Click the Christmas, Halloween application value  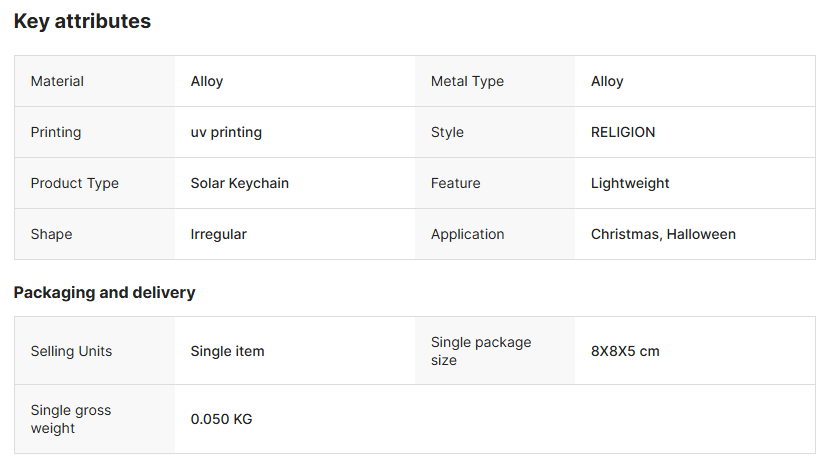point(663,234)
